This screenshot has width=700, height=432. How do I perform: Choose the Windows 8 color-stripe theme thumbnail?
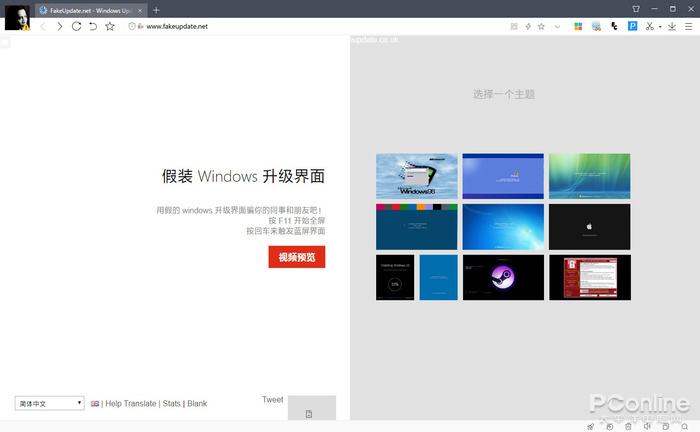[x=417, y=227]
